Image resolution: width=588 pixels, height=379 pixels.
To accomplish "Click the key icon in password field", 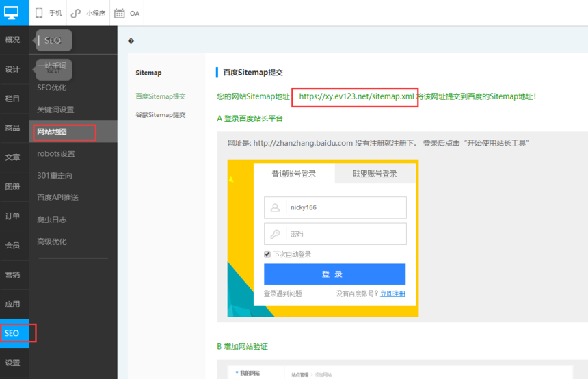I will (x=276, y=234).
